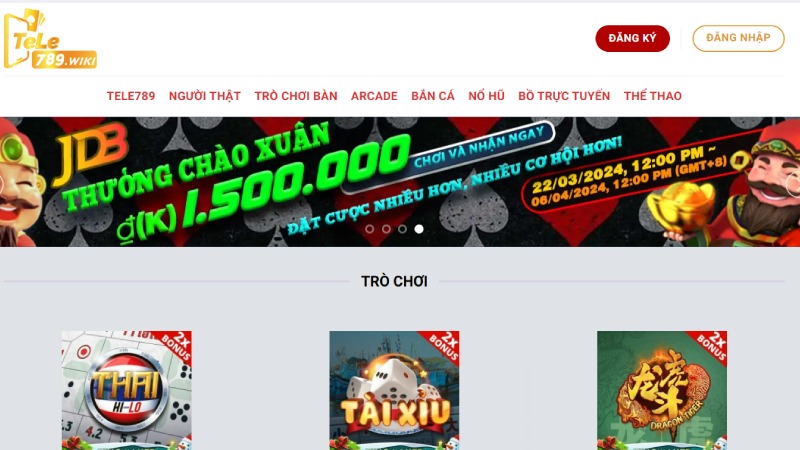Open BÒ TRỰC TUYẾN menu item
Viewport: 800px width, 450px height.
[x=564, y=96]
